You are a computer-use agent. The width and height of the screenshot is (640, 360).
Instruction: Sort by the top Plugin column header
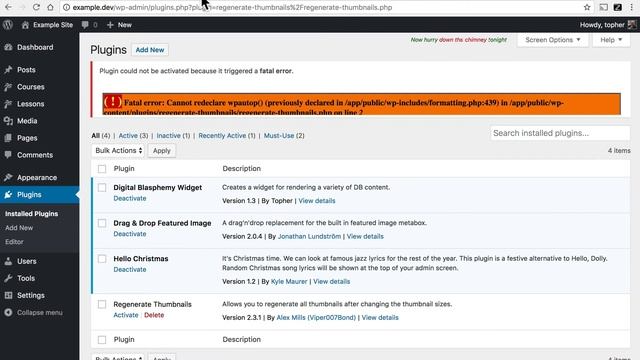point(124,169)
